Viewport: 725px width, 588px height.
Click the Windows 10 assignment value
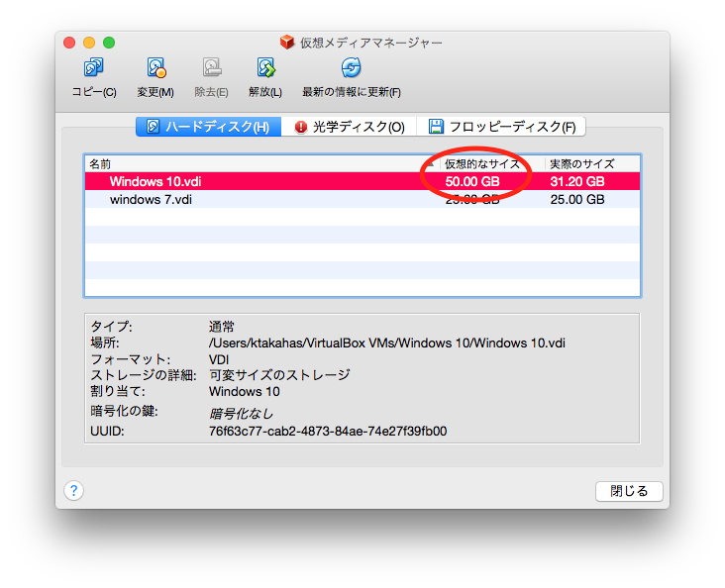click(x=244, y=392)
